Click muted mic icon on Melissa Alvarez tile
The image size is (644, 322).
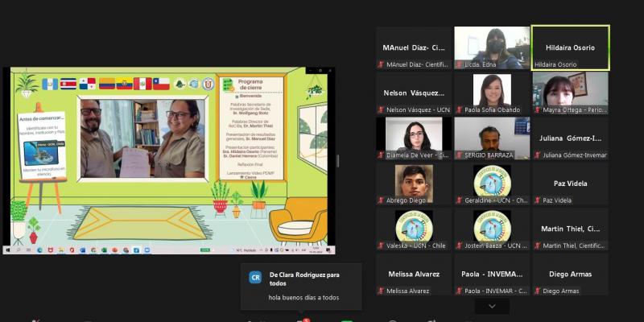382,291
